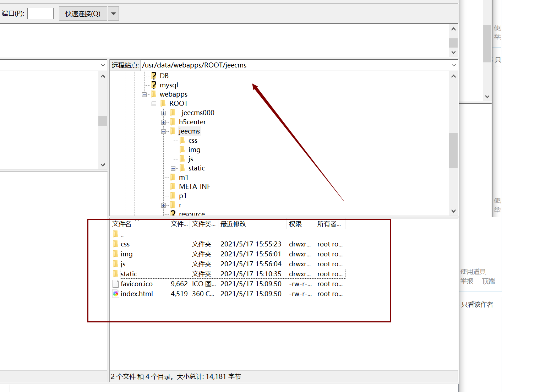Click the 只看该作者 link
Screen dimensions: 540x392
477,305
